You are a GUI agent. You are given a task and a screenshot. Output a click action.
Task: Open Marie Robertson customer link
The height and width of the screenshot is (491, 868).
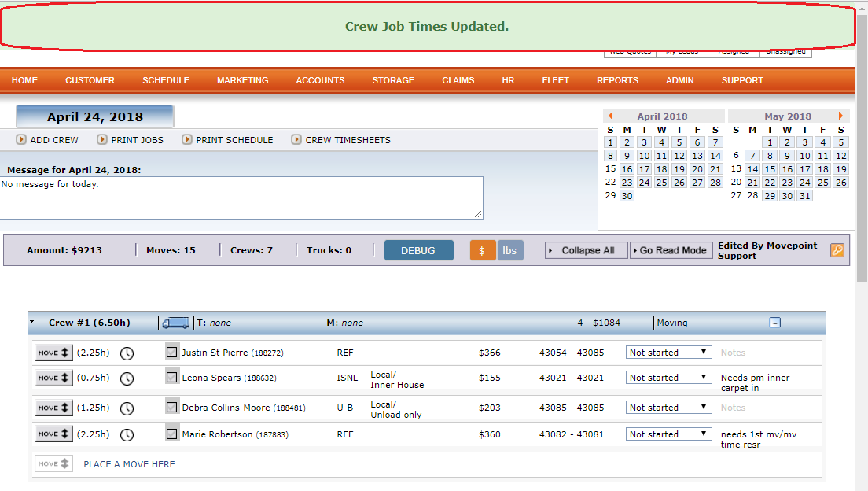click(235, 434)
